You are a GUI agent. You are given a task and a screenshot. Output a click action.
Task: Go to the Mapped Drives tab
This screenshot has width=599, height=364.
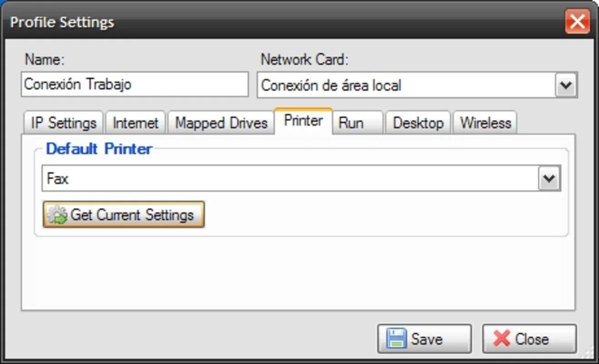[221, 123]
